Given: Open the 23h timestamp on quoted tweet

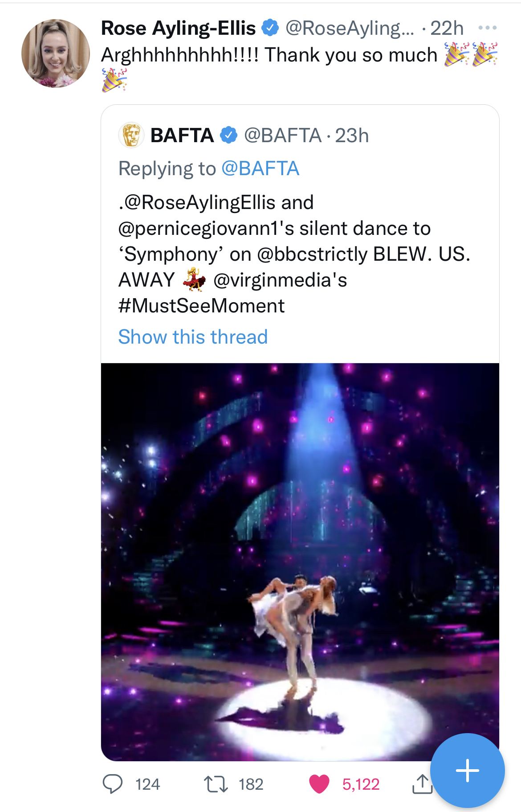Looking at the screenshot, I should [352, 135].
